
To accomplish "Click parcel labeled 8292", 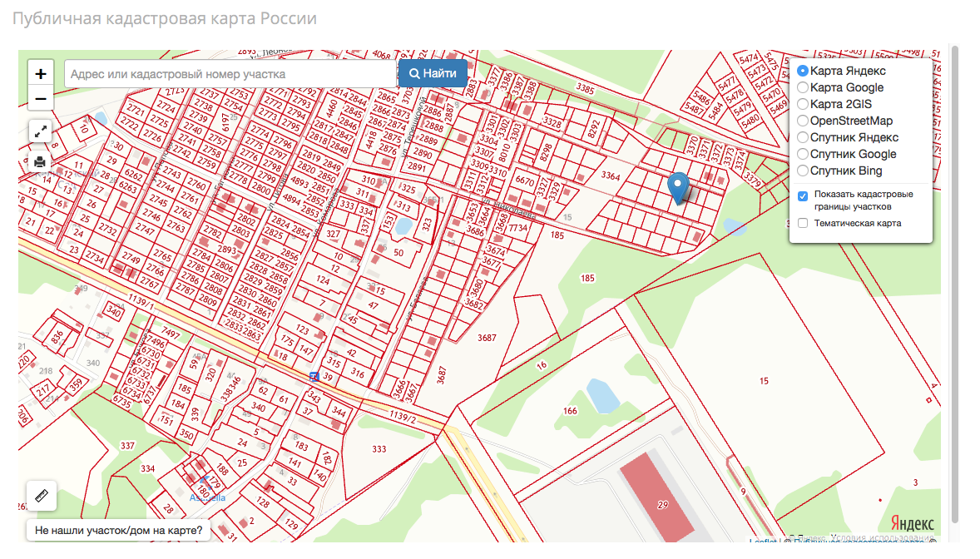I will [594, 130].
